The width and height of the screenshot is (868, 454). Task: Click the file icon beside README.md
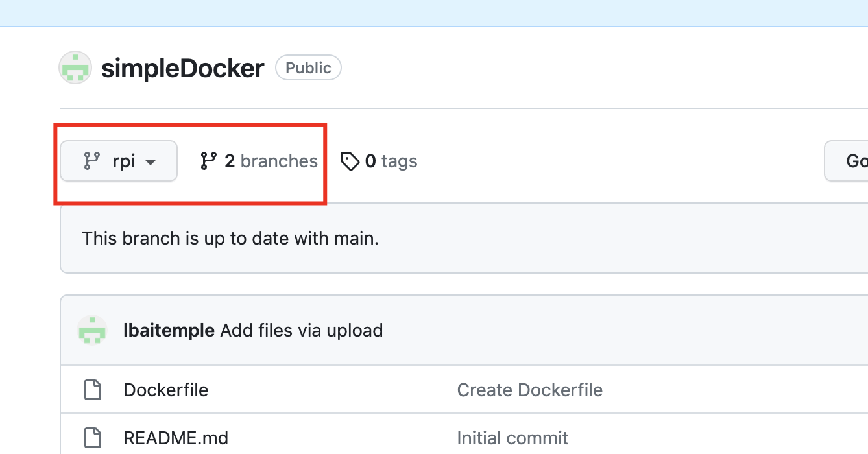(x=93, y=438)
